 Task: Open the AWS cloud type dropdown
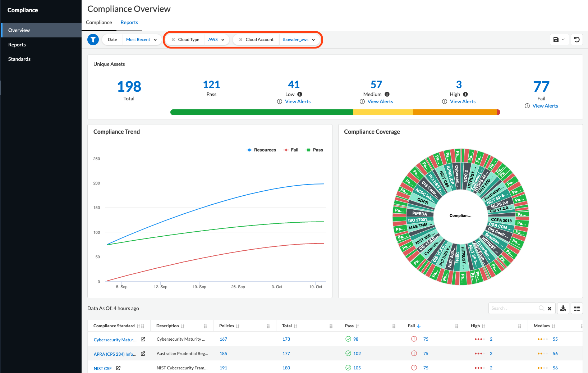[x=216, y=40]
